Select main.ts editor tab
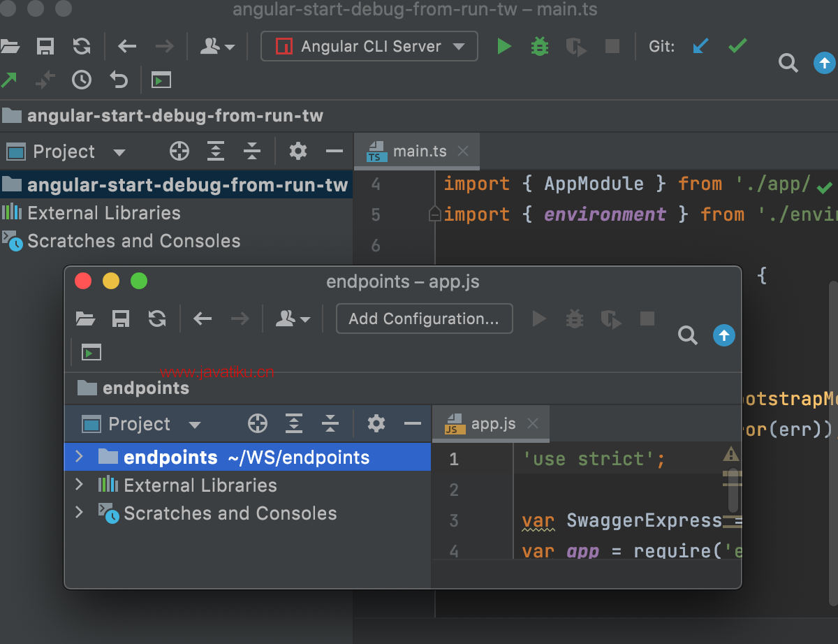This screenshot has height=644, width=838. [417, 152]
